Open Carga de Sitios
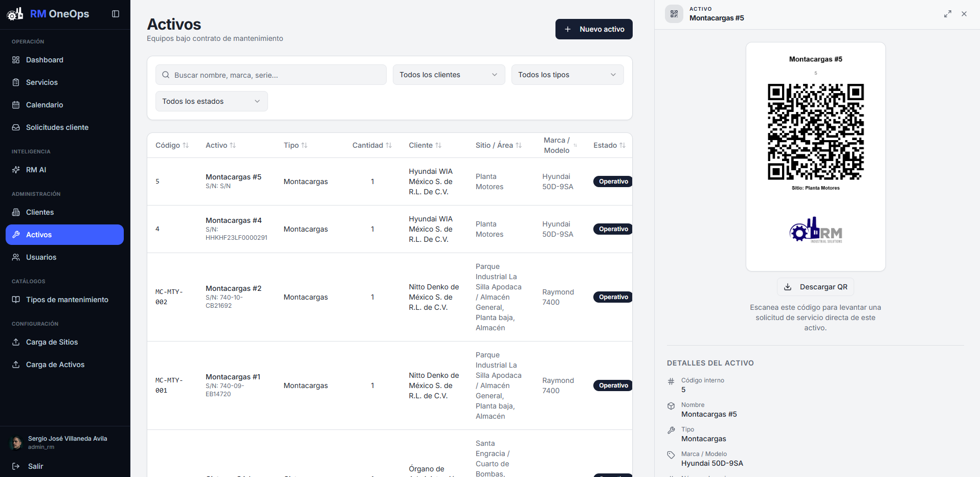The width and height of the screenshot is (980, 477). tap(64, 342)
